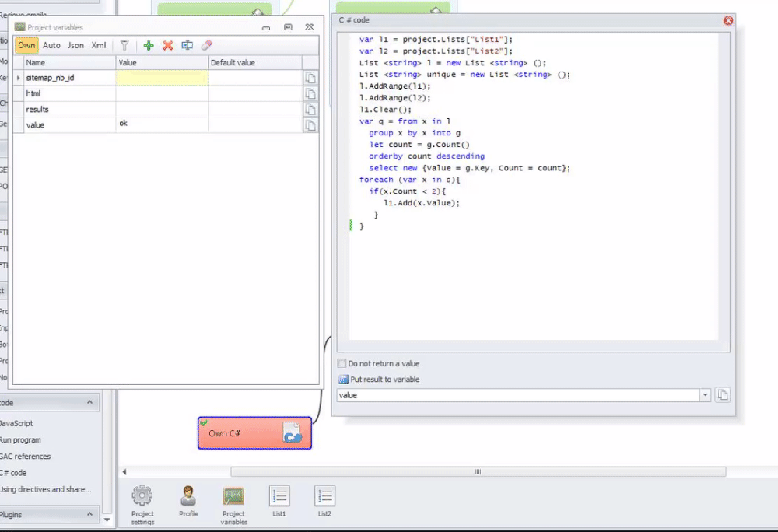778x532 pixels.
Task: Select Using directives and shared code item
Action: click(45, 489)
